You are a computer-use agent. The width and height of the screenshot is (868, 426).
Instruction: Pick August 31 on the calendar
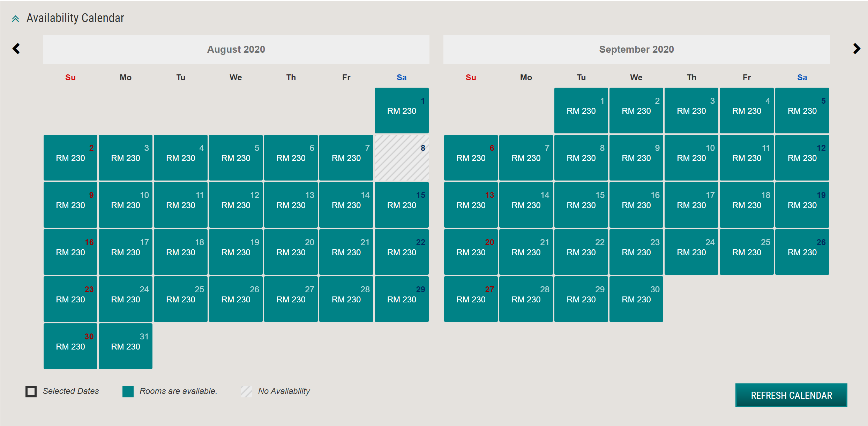pos(126,346)
